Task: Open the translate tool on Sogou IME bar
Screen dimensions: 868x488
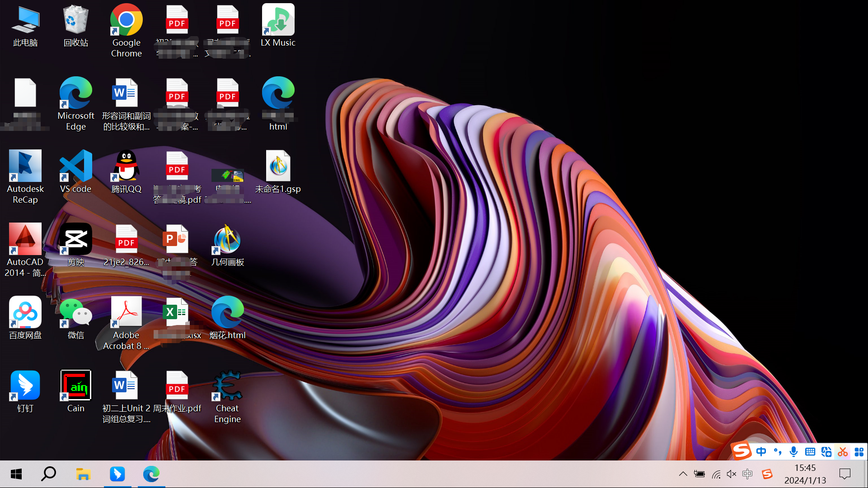Action: click(x=826, y=452)
